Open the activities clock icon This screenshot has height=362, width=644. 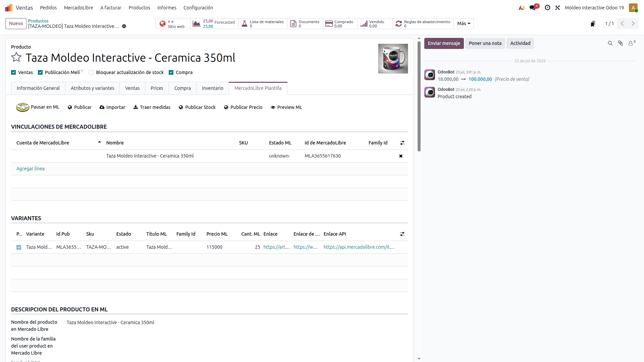pyautogui.click(x=547, y=7)
